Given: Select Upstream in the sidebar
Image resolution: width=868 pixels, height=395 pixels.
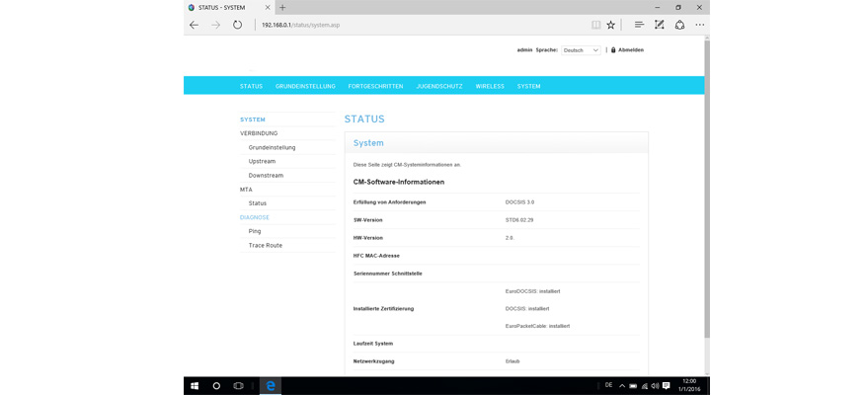Looking at the screenshot, I should pyautogui.click(x=262, y=161).
